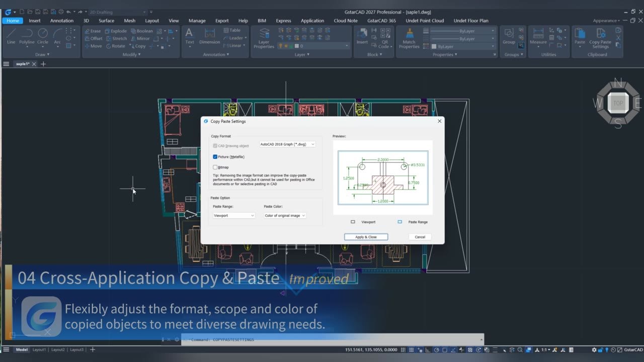Image resolution: width=644 pixels, height=362 pixels.
Task: Open the Cloud Note ribbon tab
Action: (x=346, y=21)
